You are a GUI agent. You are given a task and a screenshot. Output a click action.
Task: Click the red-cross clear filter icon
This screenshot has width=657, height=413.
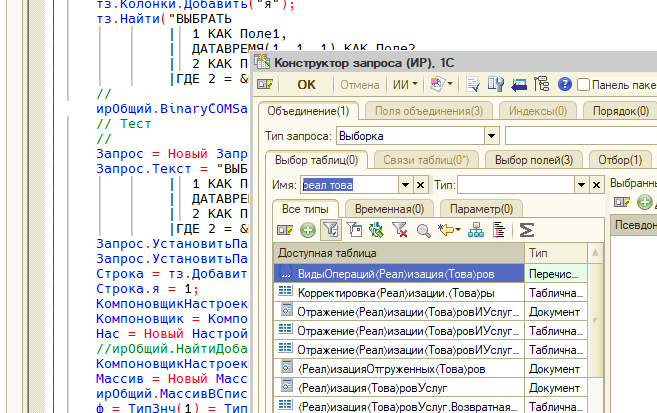click(x=400, y=230)
